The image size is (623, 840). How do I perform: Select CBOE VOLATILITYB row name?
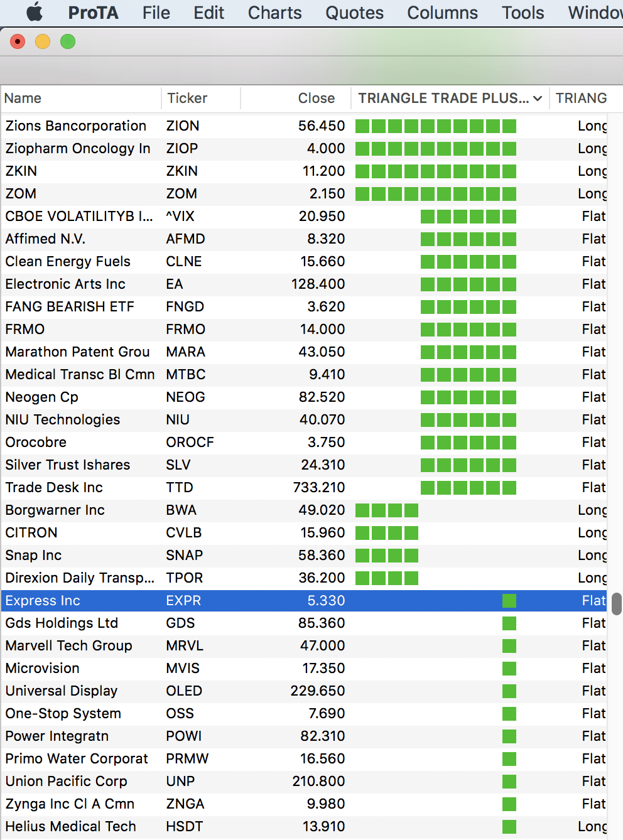click(79, 216)
